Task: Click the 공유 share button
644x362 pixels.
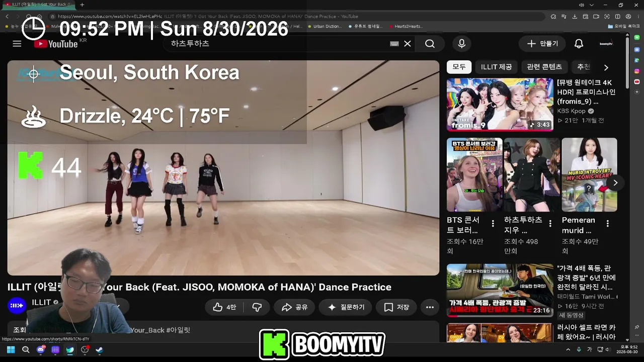Action: (294, 307)
